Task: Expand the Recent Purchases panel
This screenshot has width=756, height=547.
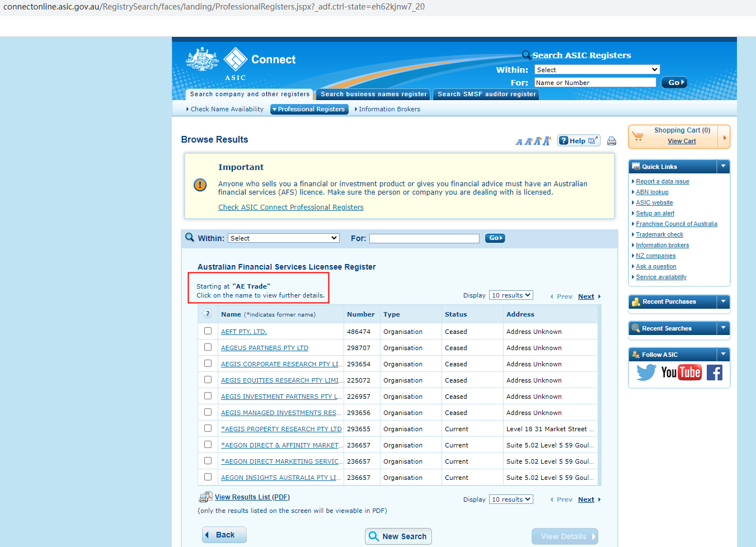Action: coord(723,301)
